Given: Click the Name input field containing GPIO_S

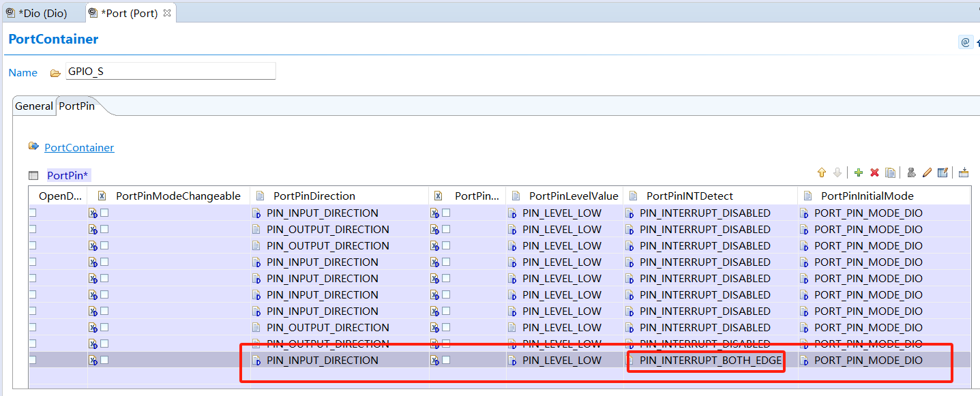Looking at the screenshot, I should click(170, 71).
